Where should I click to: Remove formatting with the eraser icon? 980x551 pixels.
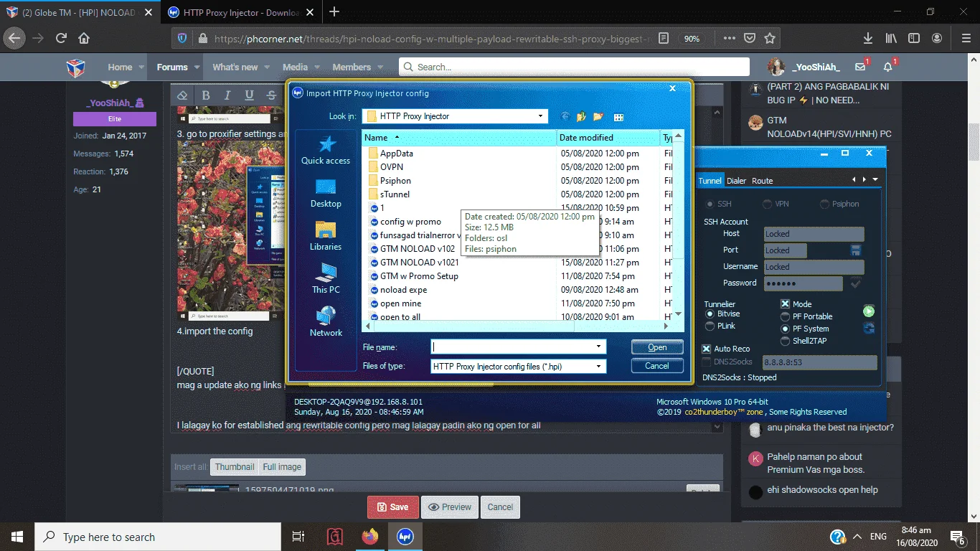coord(182,95)
